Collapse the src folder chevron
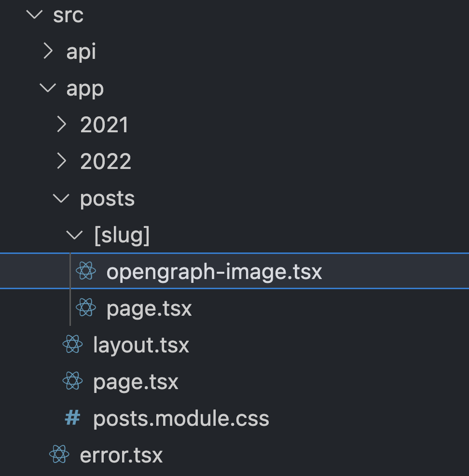The width and height of the screenshot is (469, 476). click(x=35, y=14)
